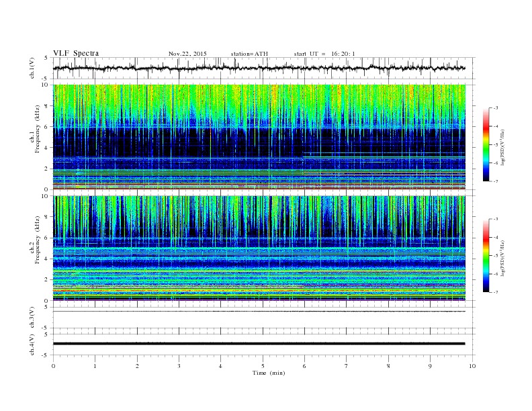Click the "2" kHz tick of ch.2 spectrogram
Screen dimensions: 532x411
coord(46,280)
